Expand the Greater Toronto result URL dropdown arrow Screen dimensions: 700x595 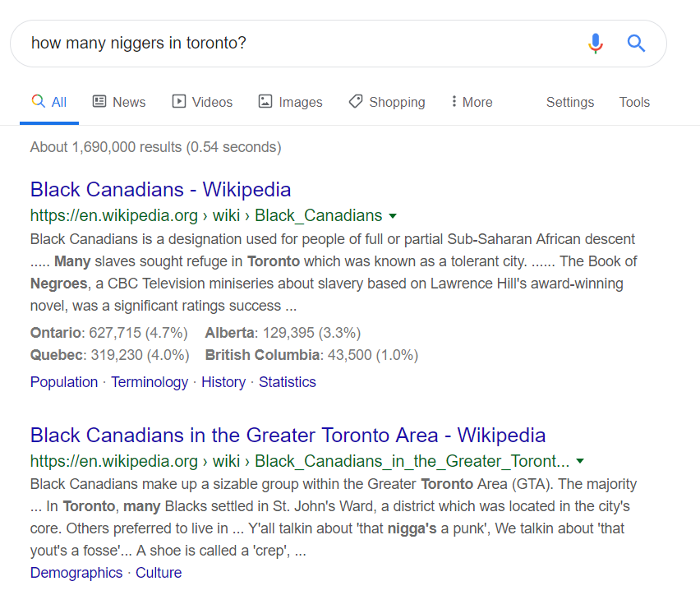(x=580, y=461)
